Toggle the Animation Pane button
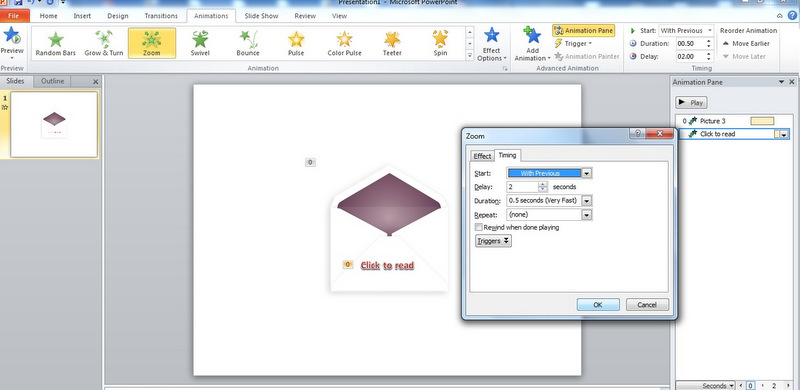Image resolution: width=800 pixels, height=390 pixels. 583,31
